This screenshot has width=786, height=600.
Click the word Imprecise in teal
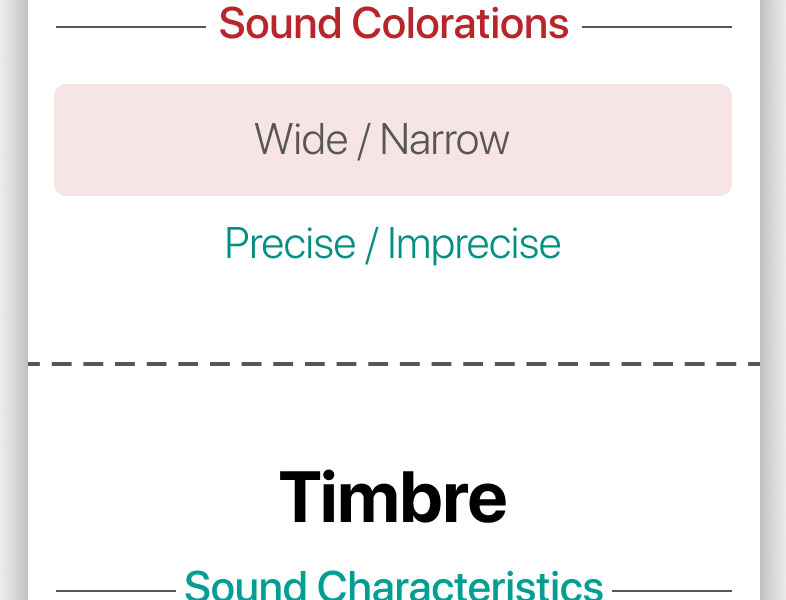click(474, 244)
